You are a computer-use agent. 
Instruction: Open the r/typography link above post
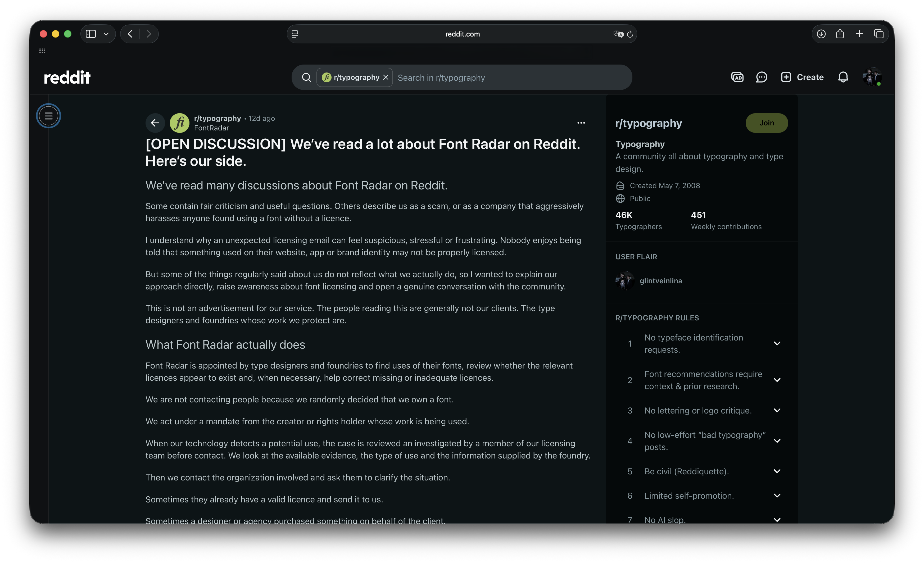pos(218,119)
